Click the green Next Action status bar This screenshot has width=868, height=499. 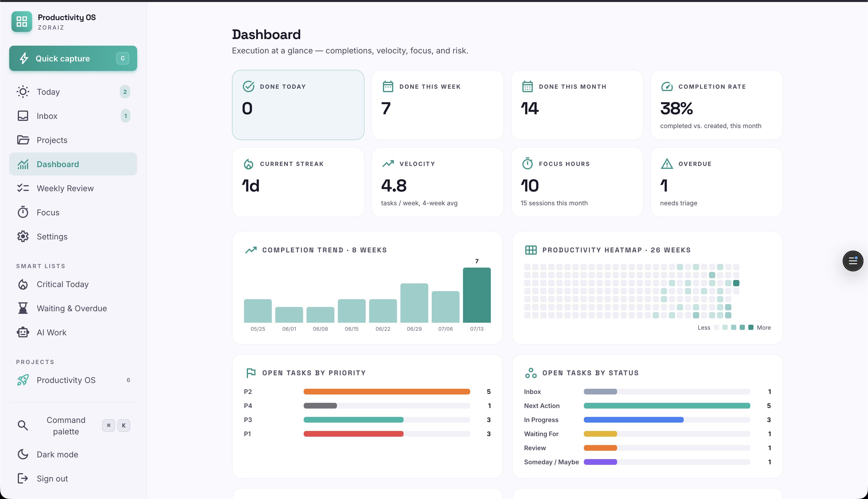[x=667, y=406]
